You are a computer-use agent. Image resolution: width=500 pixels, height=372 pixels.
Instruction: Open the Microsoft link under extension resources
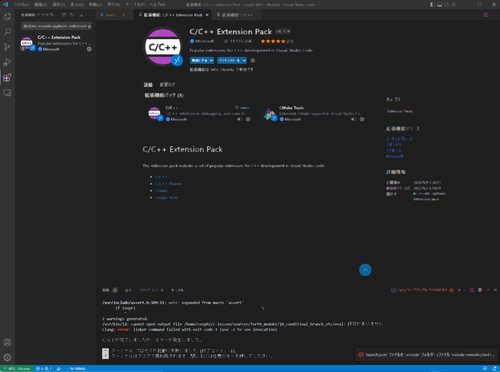click(x=394, y=156)
